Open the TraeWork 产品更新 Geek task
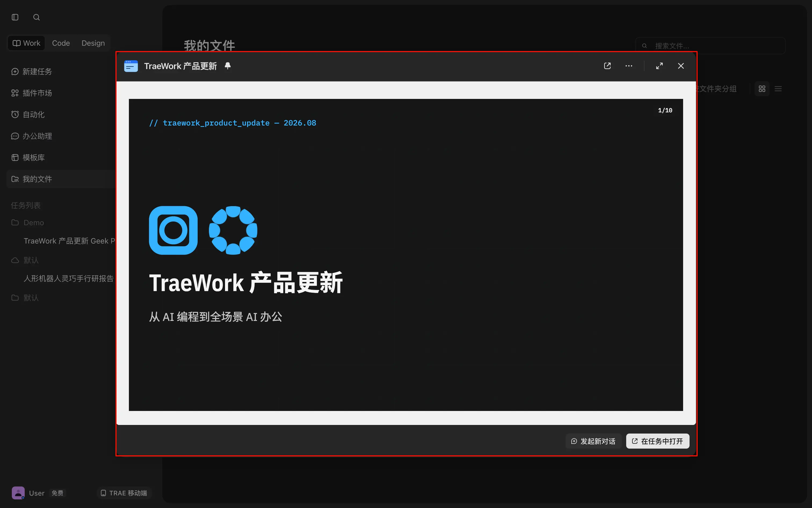The width and height of the screenshot is (812, 508). pos(70,241)
